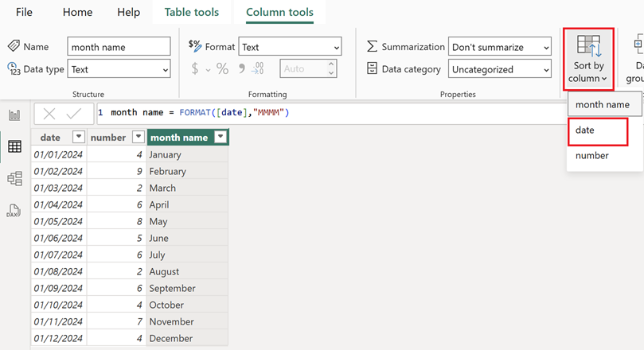Screen dimensions: 644x350
Task: Click the column Name input field
Action: point(119,47)
